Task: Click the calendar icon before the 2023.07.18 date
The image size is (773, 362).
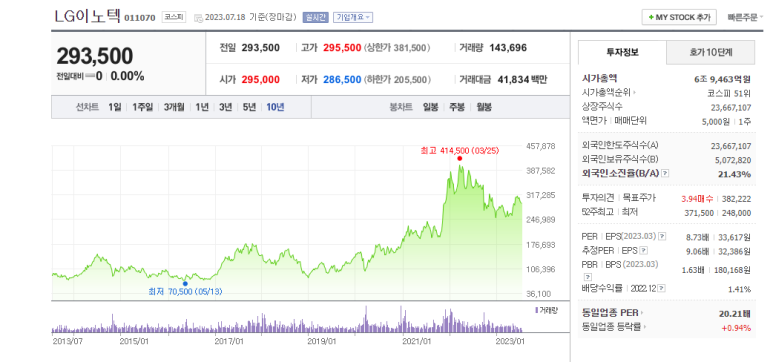Action: coord(199,18)
